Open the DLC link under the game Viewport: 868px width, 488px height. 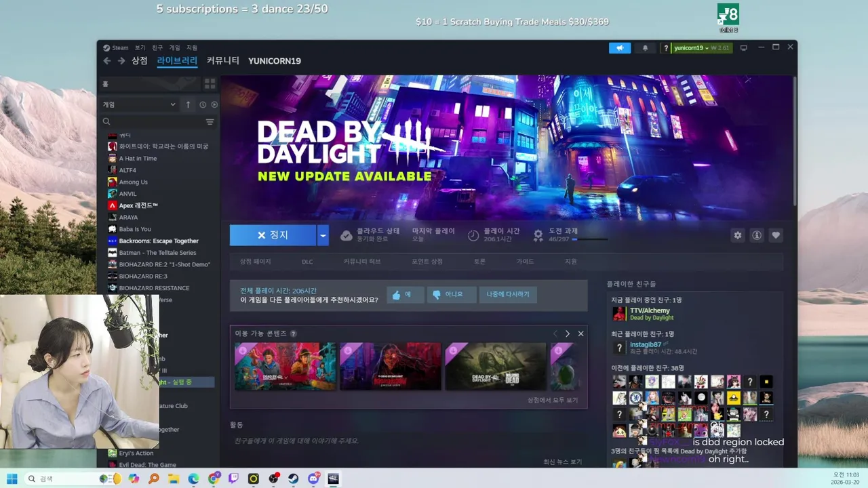[307, 262]
